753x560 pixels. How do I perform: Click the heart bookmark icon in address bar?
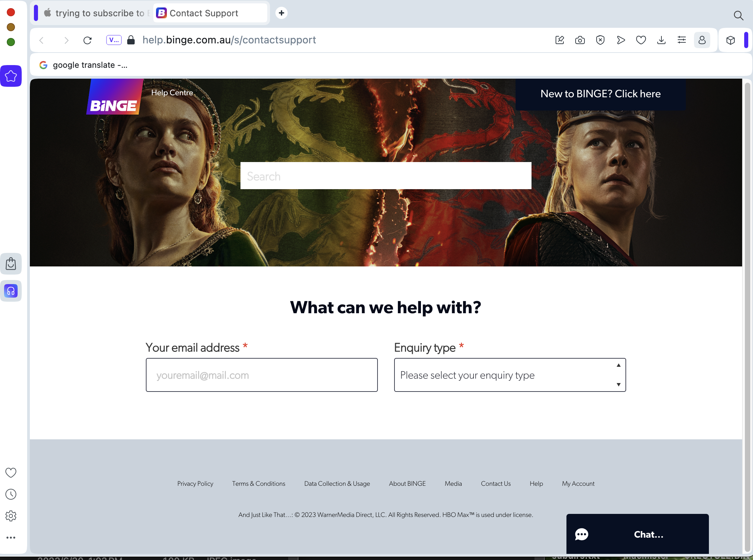(641, 40)
